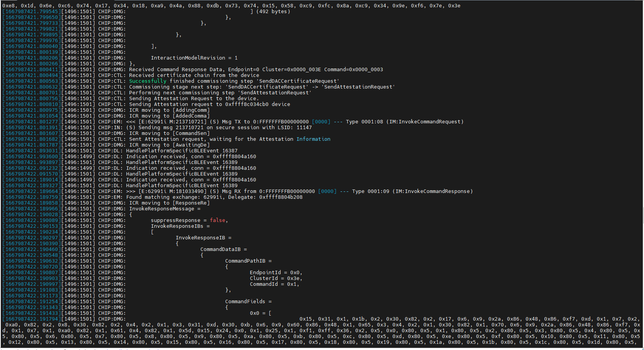
Task: Click timestamp "1667987421.799545"
Action: (x=32, y=12)
